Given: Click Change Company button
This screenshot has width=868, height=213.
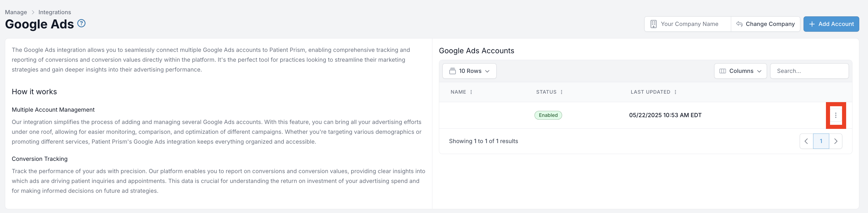Looking at the screenshot, I should (x=765, y=24).
